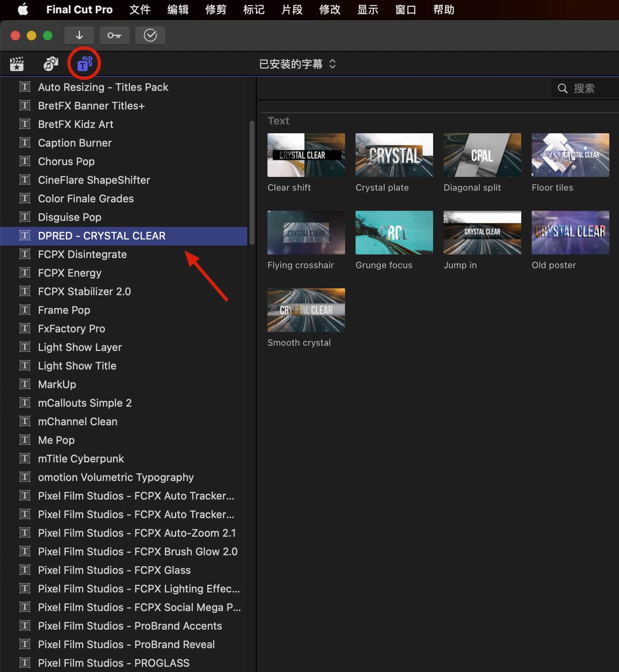Click the titles list vertical scrollbar

point(252,183)
